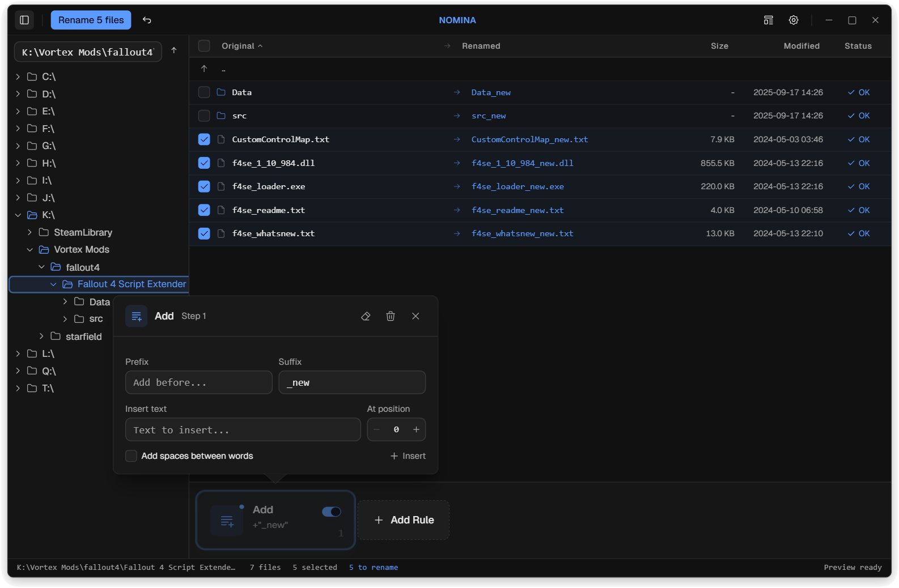
Task: Clear the Add step with eraser icon
Action: [x=366, y=316]
